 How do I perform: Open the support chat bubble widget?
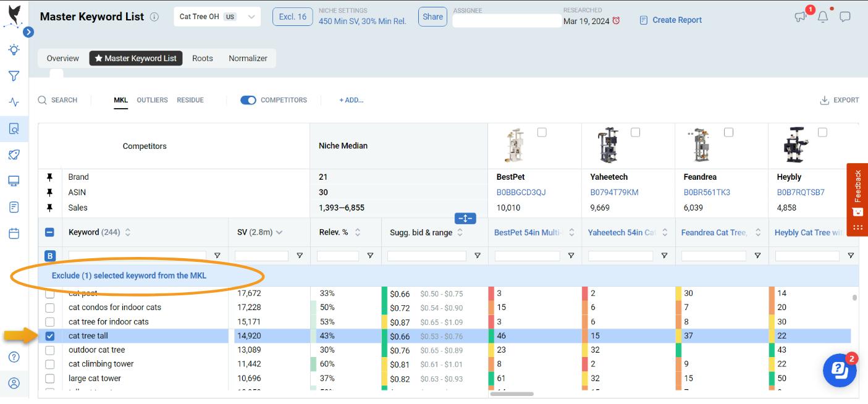click(840, 369)
